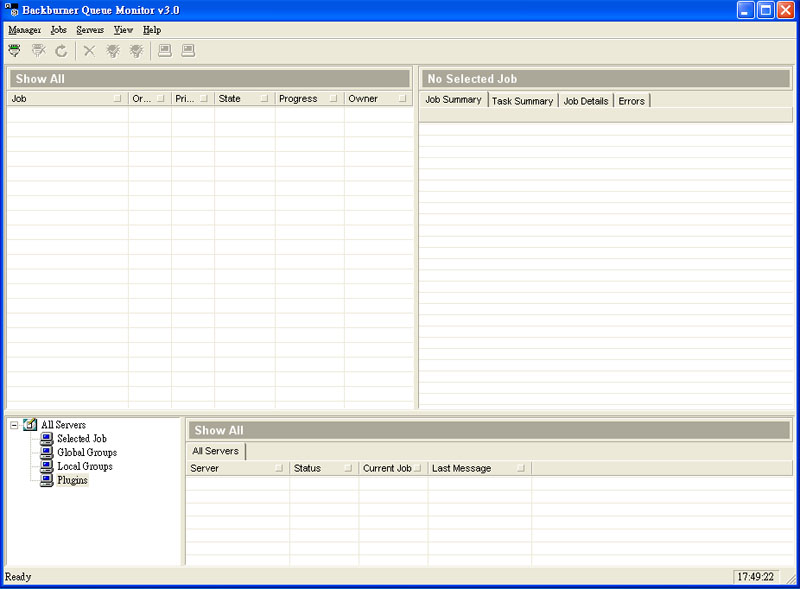
Task: Switch to the Errors tab
Action: pos(632,101)
